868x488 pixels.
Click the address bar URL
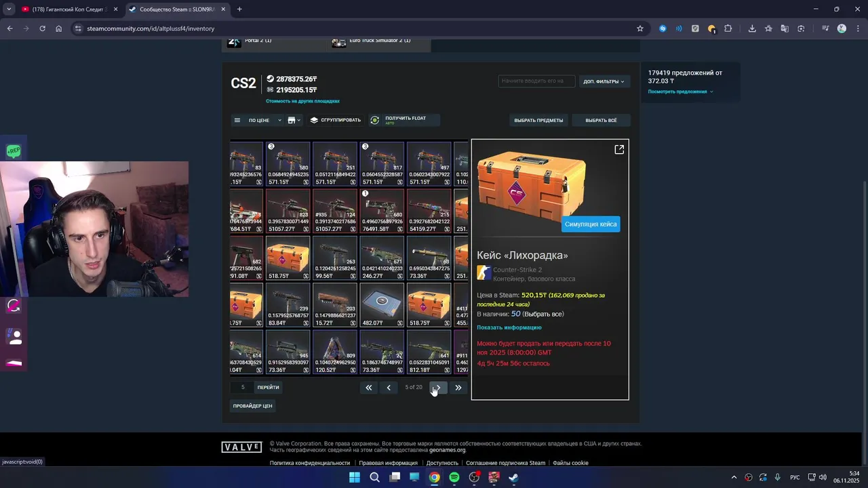click(x=151, y=28)
